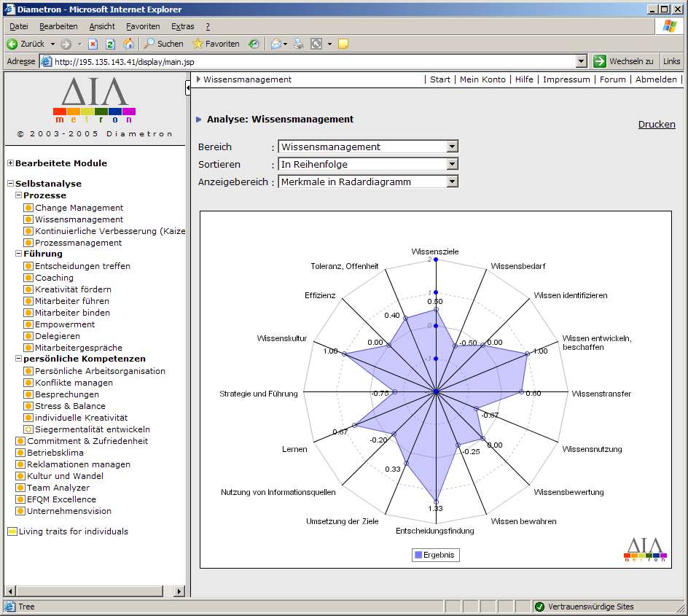Collapse the Selbstanalyse tree node
This screenshot has height=616, width=688.
click(x=10, y=184)
